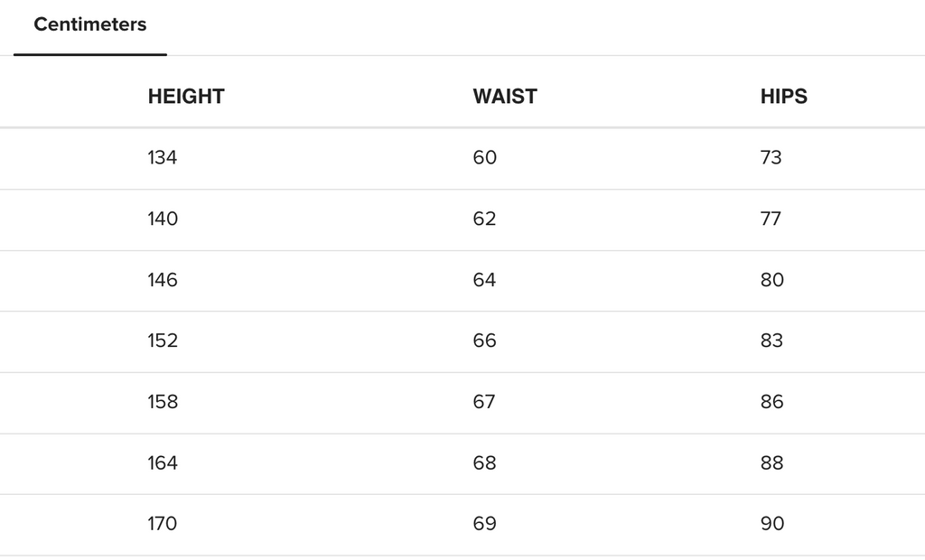Click height cell showing 146
This screenshot has height=560, width=925.
point(163,280)
